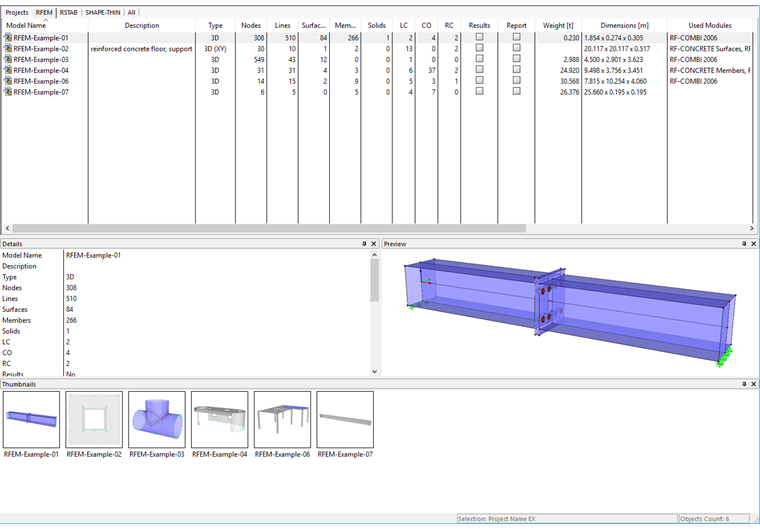Click the RFEM-Example-04 model file icon

(x=8, y=70)
